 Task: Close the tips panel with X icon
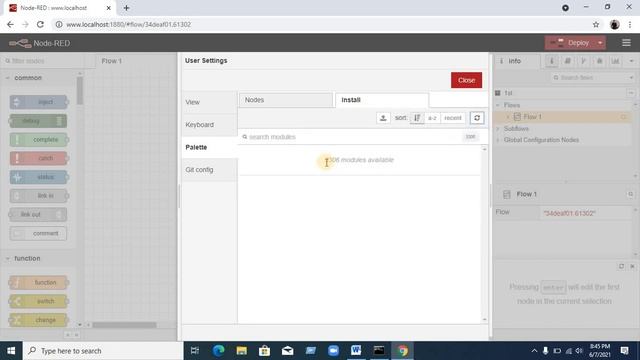[x=632, y=266]
